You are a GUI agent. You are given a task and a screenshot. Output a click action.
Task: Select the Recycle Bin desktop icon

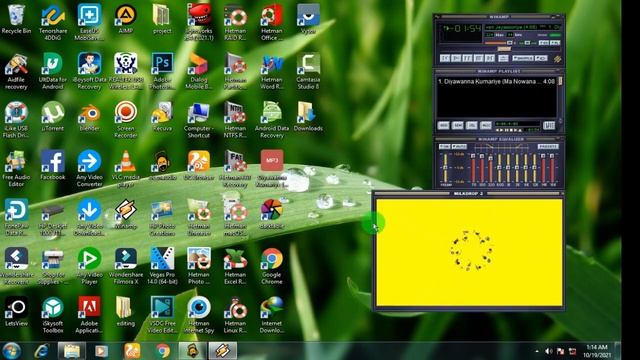pos(16,20)
